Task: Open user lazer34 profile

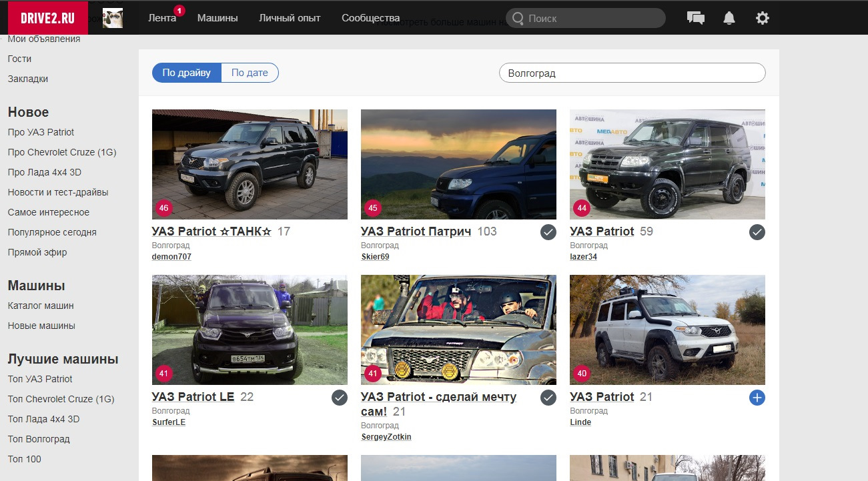Action: (x=584, y=257)
